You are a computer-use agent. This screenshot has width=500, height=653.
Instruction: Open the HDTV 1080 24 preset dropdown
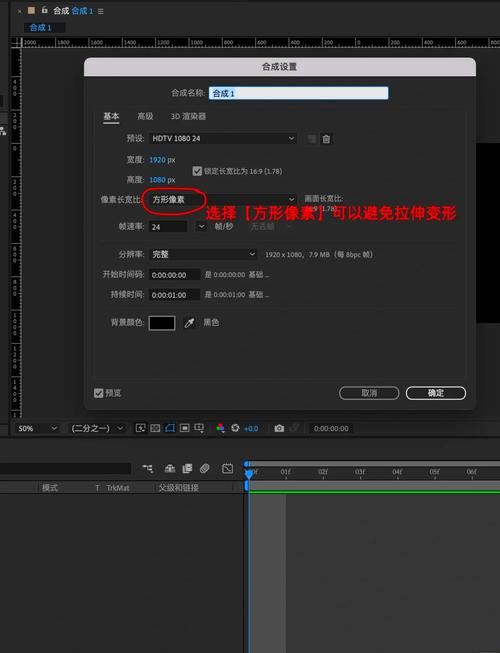tap(223, 138)
